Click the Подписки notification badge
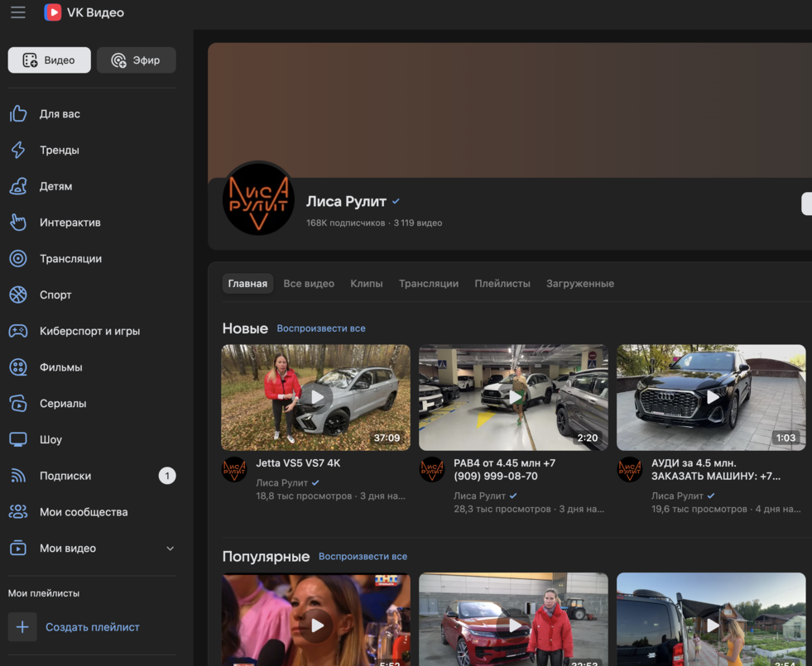812x666 pixels. [167, 476]
